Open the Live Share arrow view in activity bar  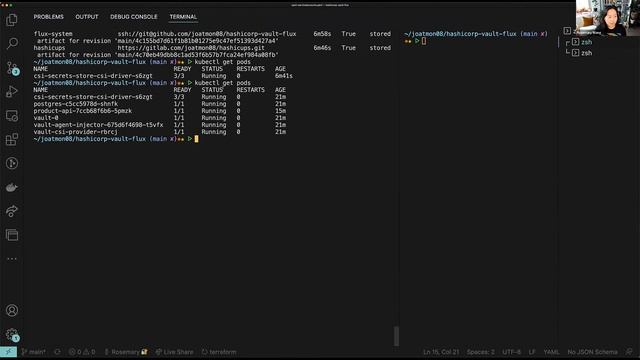pyautogui.click(x=12, y=211)
